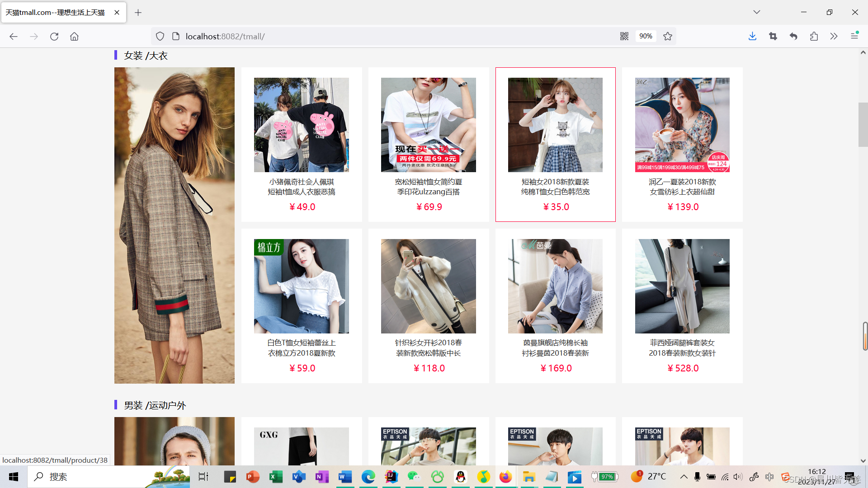Click the 小猪佩奇社会人佩琪 product title link

302,187
